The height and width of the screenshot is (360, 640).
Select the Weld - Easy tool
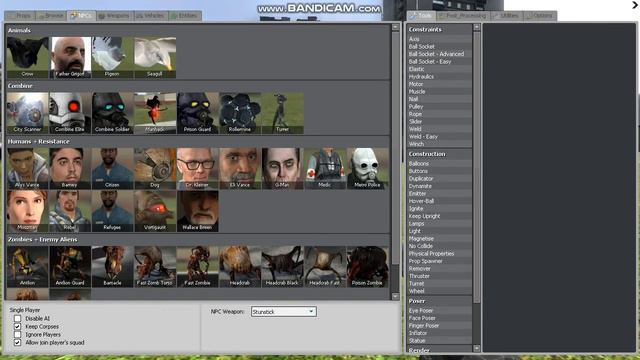click(x=440, y=136)
